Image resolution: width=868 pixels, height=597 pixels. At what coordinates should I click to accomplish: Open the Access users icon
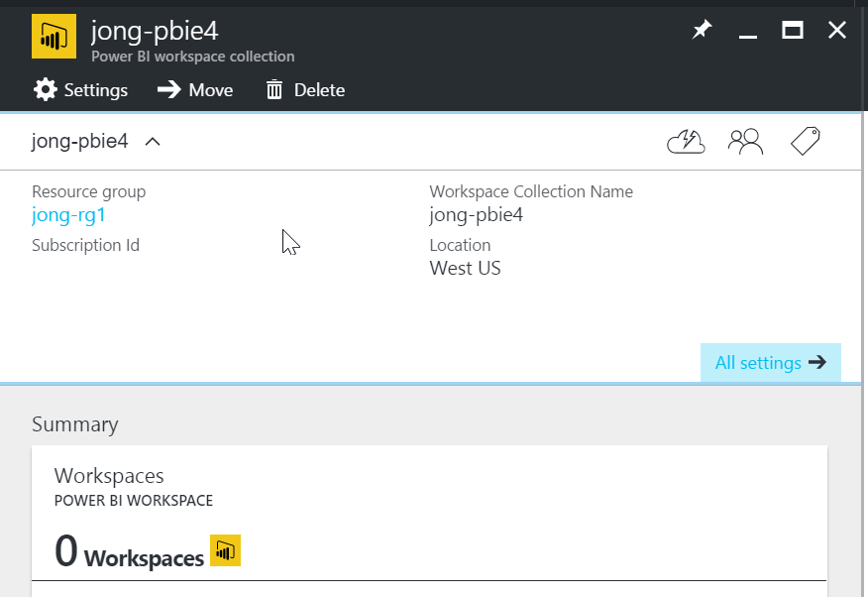pyautogui.click(x=745, y=141)
